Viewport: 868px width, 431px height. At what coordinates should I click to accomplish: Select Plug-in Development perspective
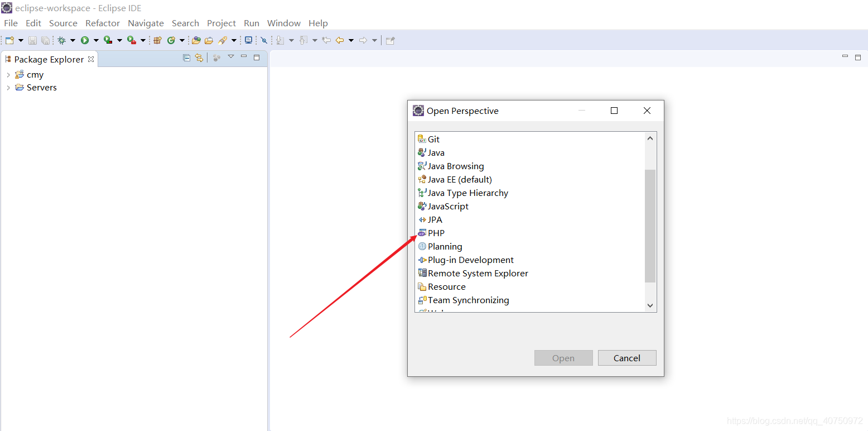pyautogui.click(x=471, y=260)
